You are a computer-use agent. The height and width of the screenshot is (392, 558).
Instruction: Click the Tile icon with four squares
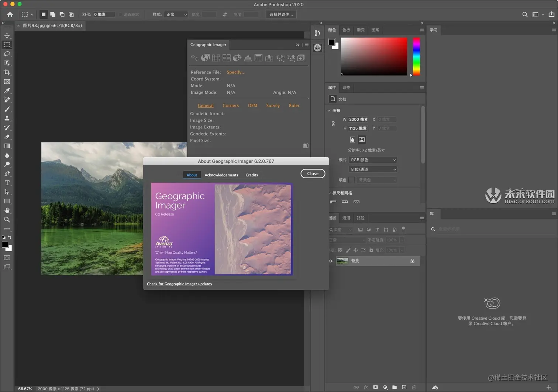coord(227,58)
